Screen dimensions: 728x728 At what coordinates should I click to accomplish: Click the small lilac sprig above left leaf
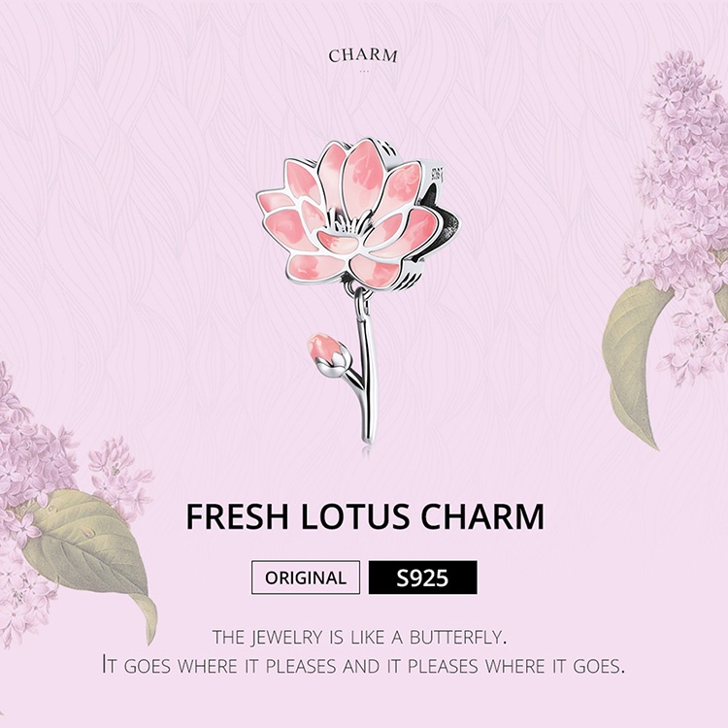[x=118, y=474]
